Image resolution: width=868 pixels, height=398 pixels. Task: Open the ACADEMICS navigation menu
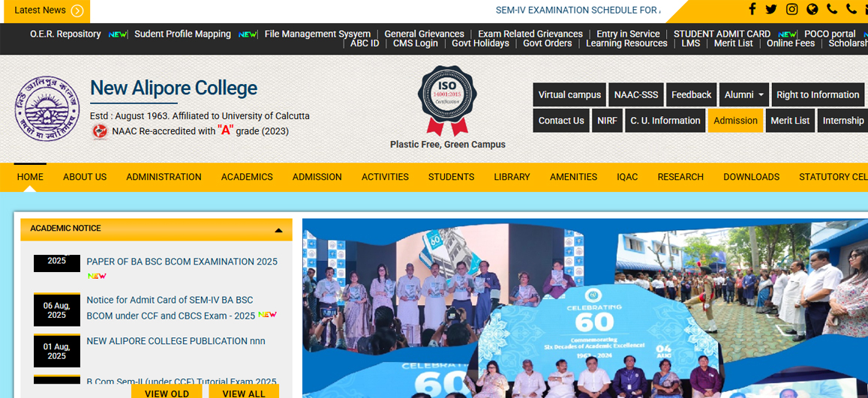pyautogui.click(x=247, y=177)
